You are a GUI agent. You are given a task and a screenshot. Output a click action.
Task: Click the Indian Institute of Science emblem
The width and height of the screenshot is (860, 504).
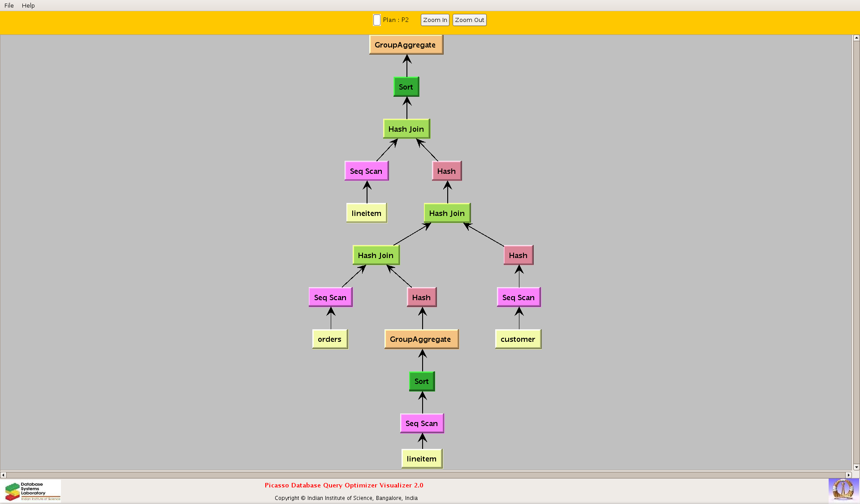click(843, 490)
